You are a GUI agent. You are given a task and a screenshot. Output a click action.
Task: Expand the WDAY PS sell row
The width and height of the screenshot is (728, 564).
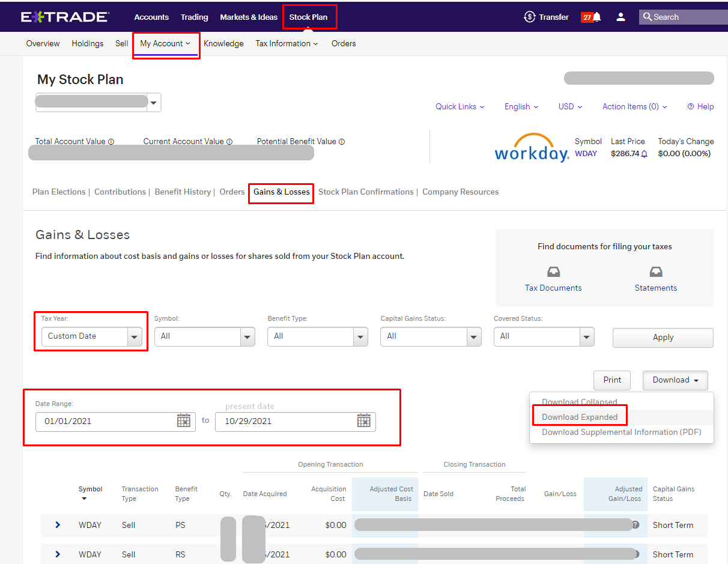[x=58, y=524]
